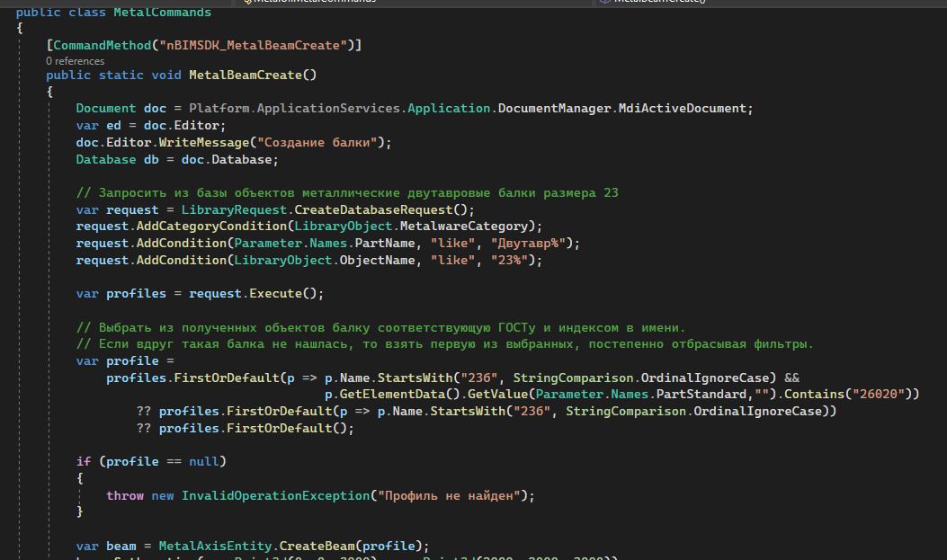This screenshot has width=947, height=560.
Task: Click the ed variable in its declaration
Action: (113, 125)
